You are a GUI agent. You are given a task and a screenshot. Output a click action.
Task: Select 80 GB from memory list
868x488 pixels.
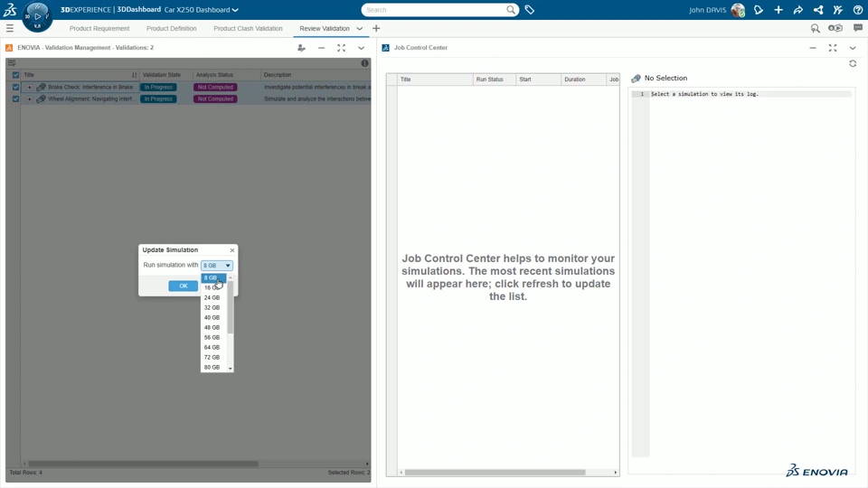[x=213, y=368]
